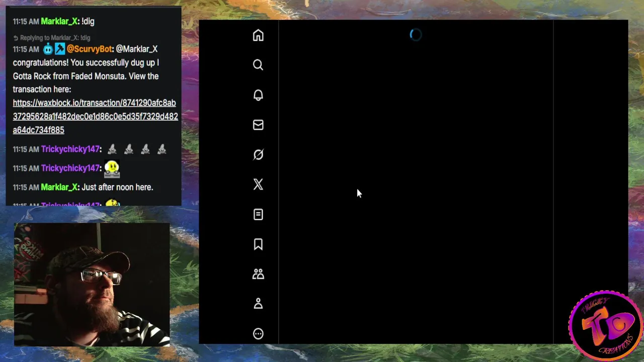Image resolution: width=644 pixels, height=362 pixels.
Task: Open the Profile person icon
Action: tap(258, 304)
